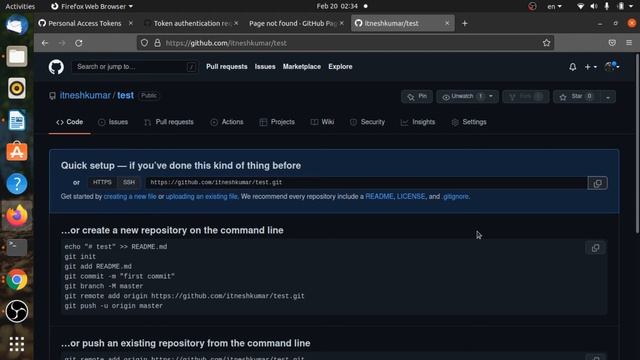Viewport: 640px width, 360px height.
Task: Expand the plus create-new menu
Action: pyautogui.click(x=590, y=67)
